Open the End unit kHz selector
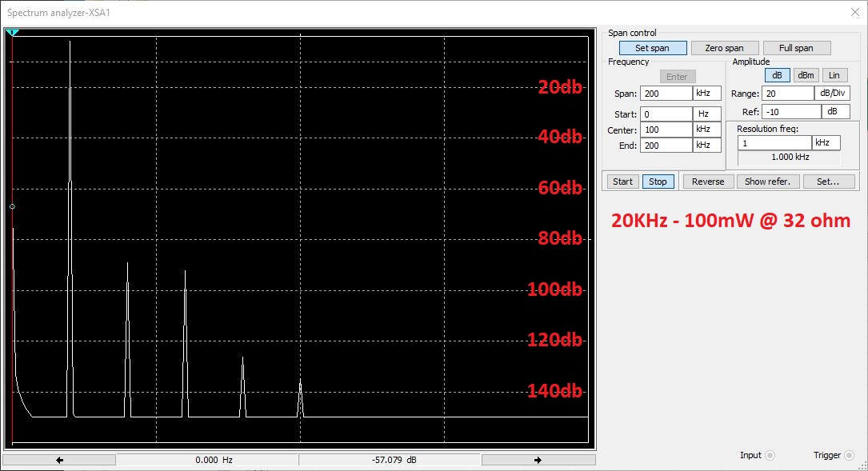The image size is (868, 471). tap(707, 145)
